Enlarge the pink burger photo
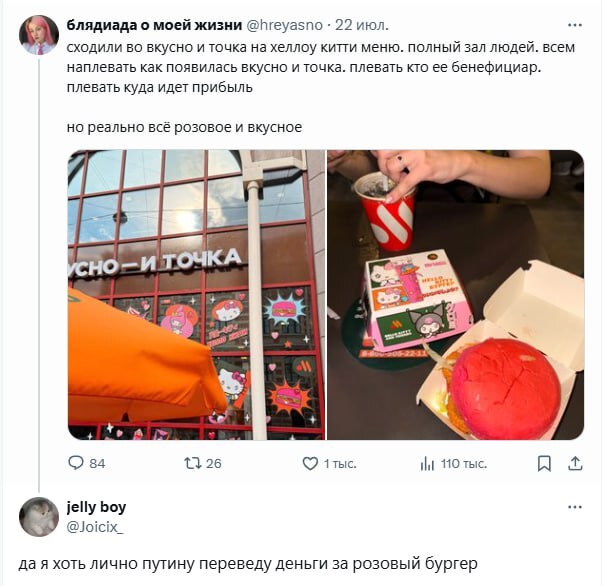This screenshot has height=586, width=603. [456, 295]
